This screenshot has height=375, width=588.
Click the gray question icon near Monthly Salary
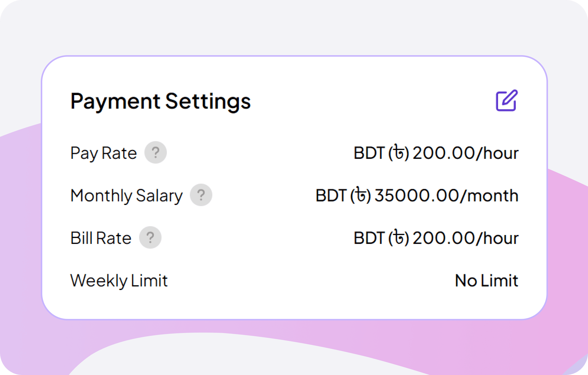point(201,195)
